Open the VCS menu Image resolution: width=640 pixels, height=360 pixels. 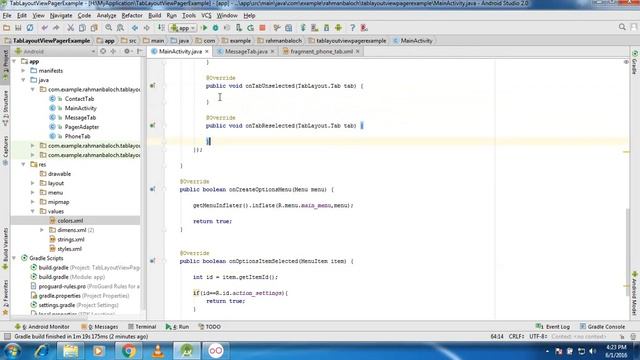pyautogui.click(x=206, y=16)
